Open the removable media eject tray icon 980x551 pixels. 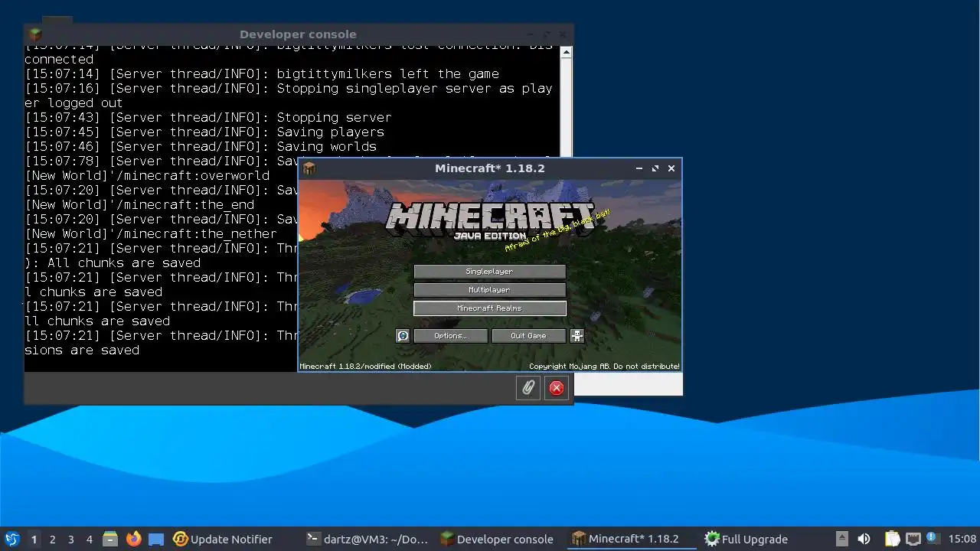pos(841,539)
